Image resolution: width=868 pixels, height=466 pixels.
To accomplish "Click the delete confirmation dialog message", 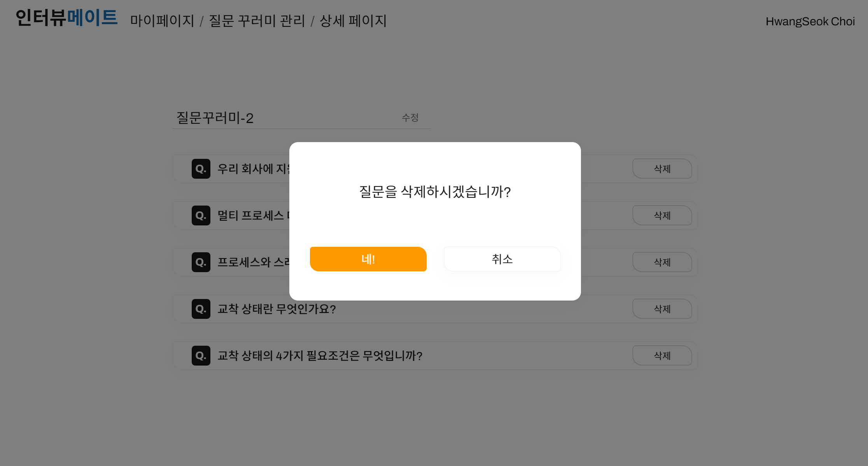I will [434, 192].
